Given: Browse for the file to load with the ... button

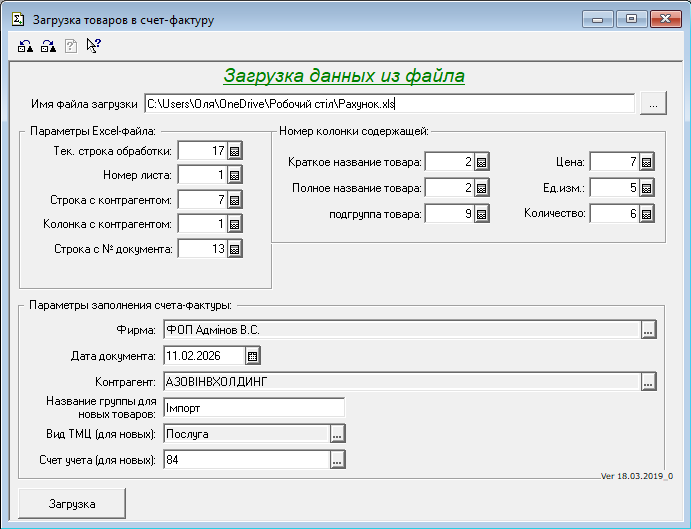Looking at the screenshot, I should tap(651, 103).
